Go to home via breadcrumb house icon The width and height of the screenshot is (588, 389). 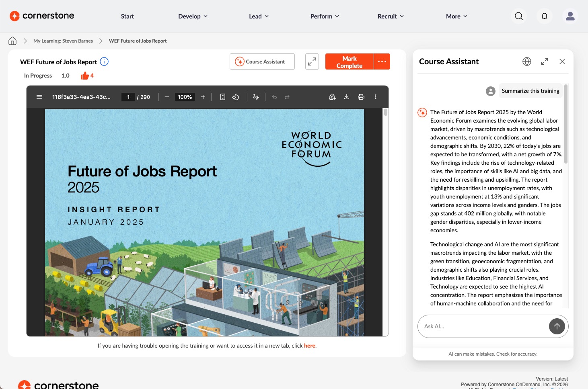(12, 41)
